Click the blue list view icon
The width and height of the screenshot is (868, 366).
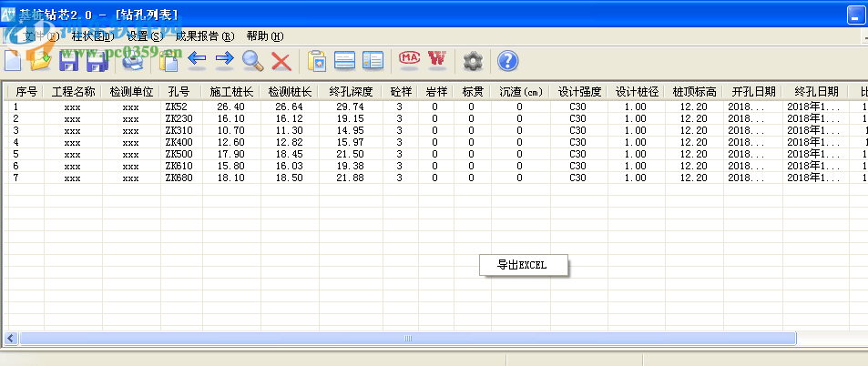(344, 60)
